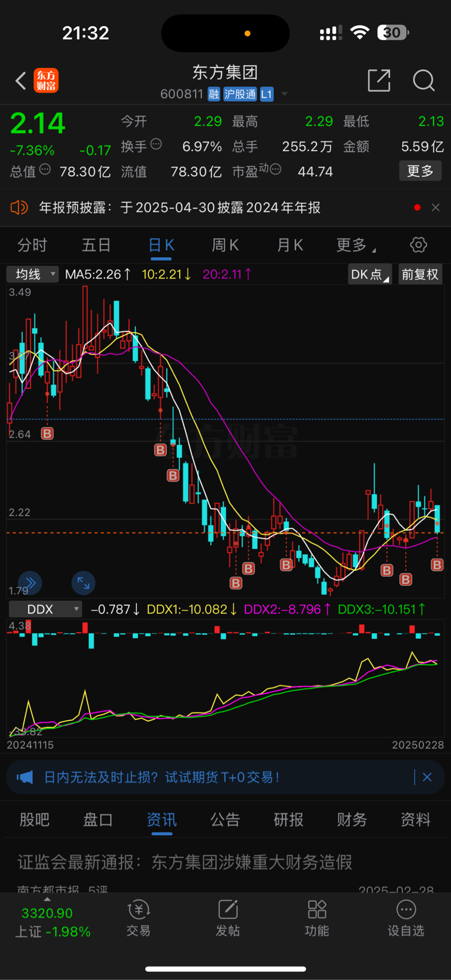Tap the 20:2.11 MA20 label
451x980 pixels.
227,274
